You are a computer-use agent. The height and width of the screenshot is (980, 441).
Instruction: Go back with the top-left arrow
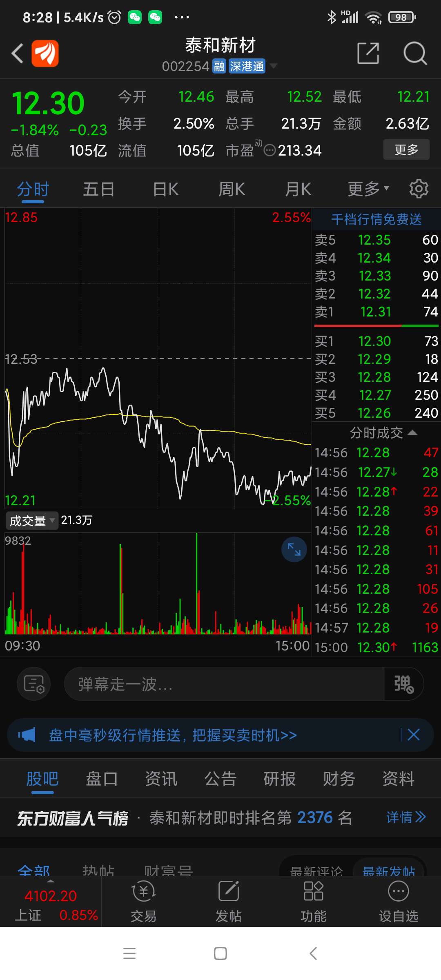pyautogui.click(x=17, y=53)
